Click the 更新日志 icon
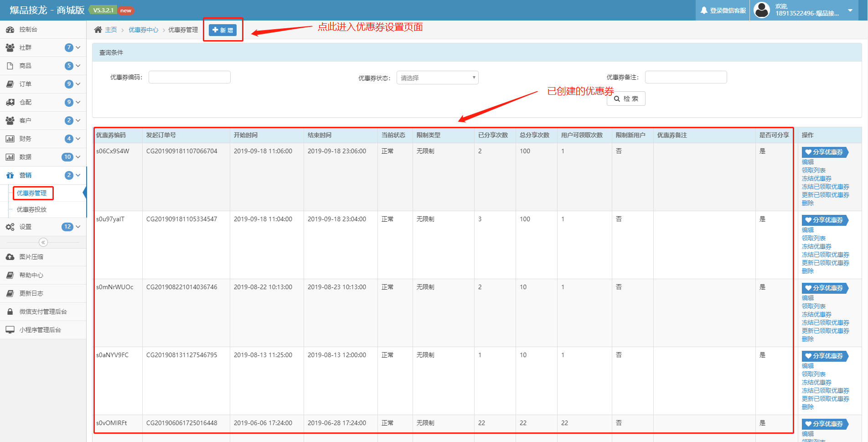The height and width of the screenshot is (442, 868). coord(10,293)
